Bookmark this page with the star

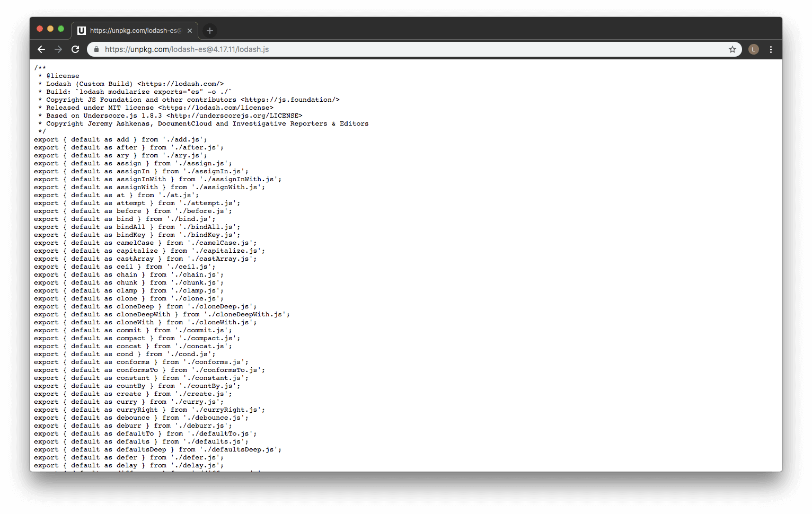[732, 49]
